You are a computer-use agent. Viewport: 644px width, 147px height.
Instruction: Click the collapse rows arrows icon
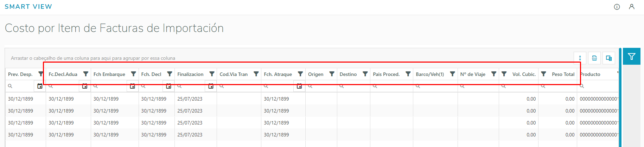click(x=580, y=58)
